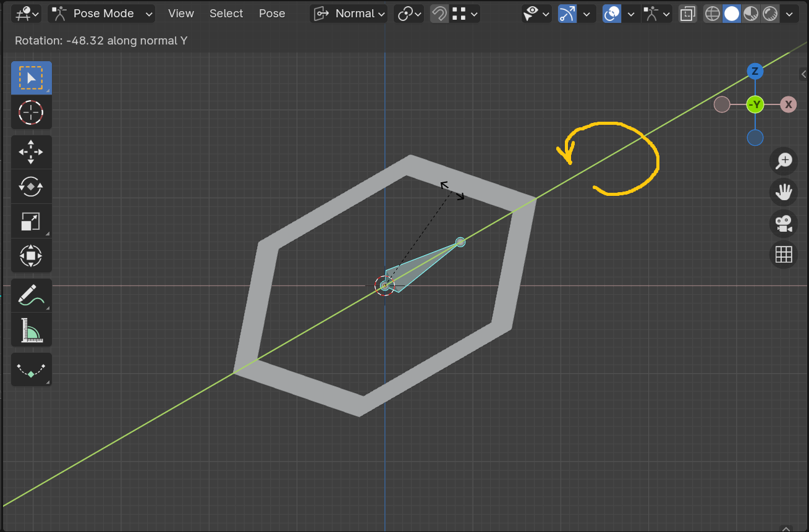Select the Annotate pencil tool
This screenshot has width=809, height=532.
click(x=31, y=295)
